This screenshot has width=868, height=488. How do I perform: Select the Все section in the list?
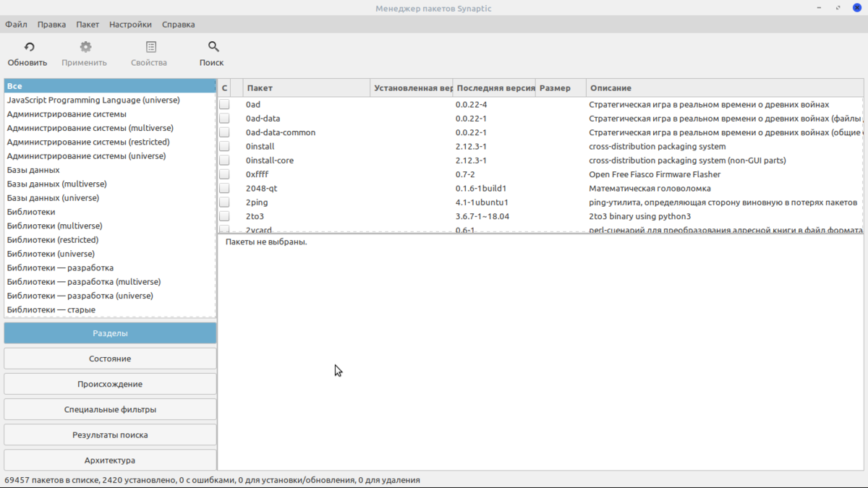click(110, 86)
